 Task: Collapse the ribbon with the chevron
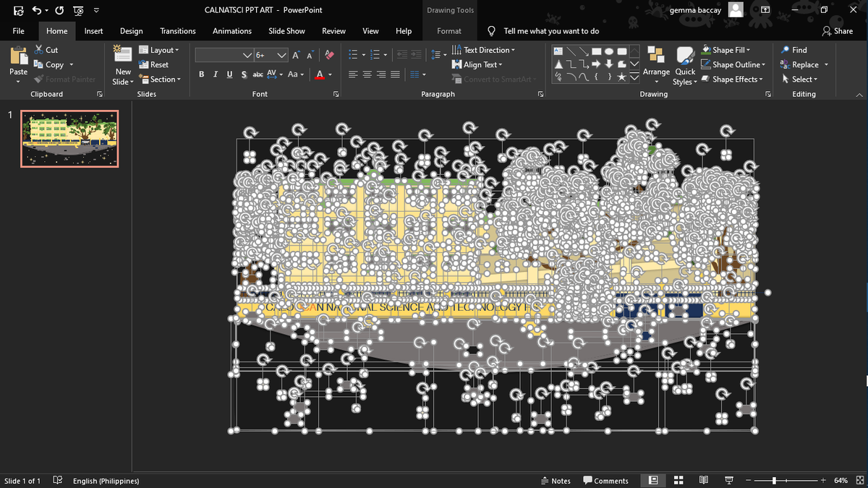pyautogui.click(x=859, y=95)
